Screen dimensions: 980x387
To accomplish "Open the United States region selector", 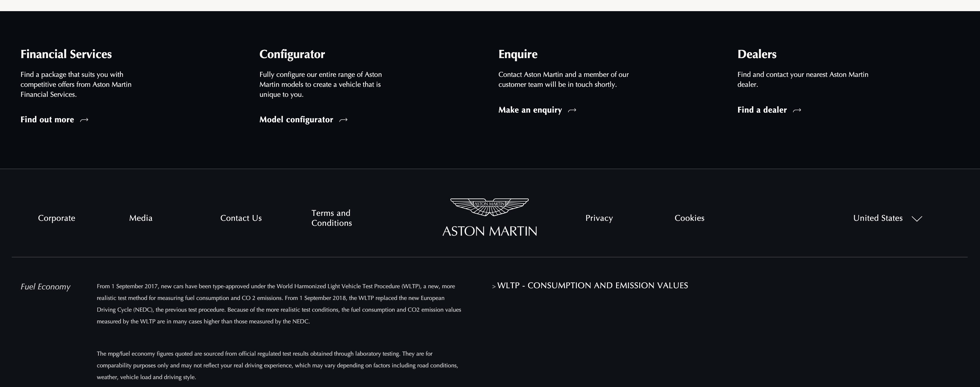I will pos(887,218).
